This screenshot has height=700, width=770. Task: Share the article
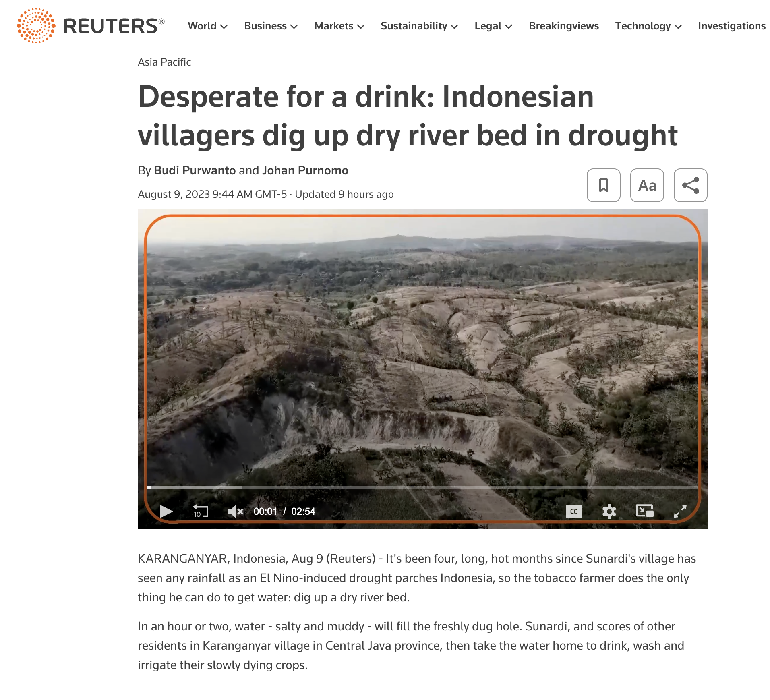690,185
